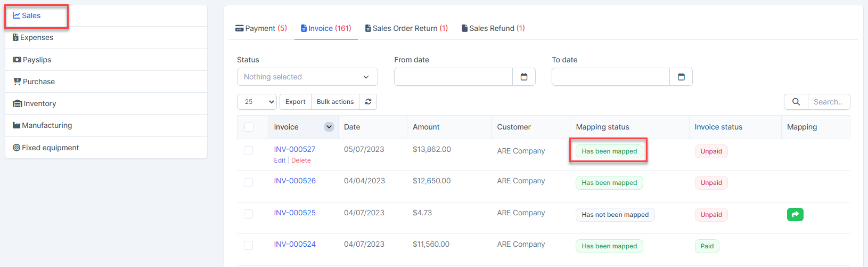
Task: Open the 25 rows-per-page dropdown
Action: [x=257, y=102]
